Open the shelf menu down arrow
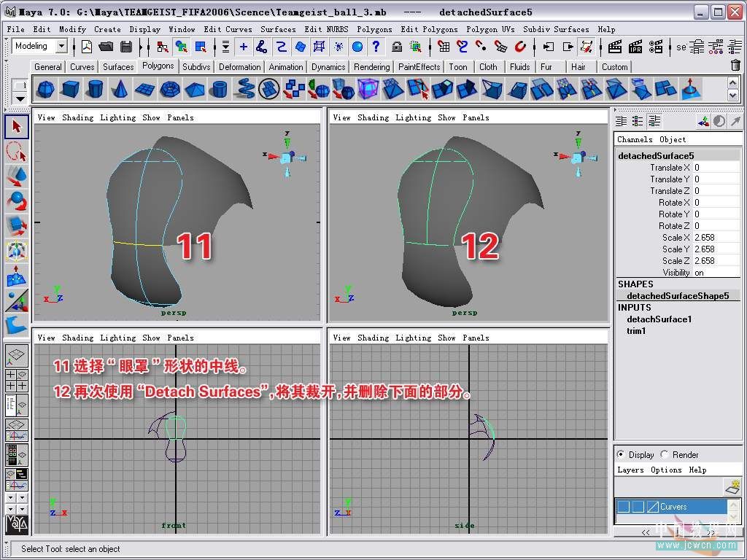The width and height of the screenshot is (747, 560). [x=20, y=99]
